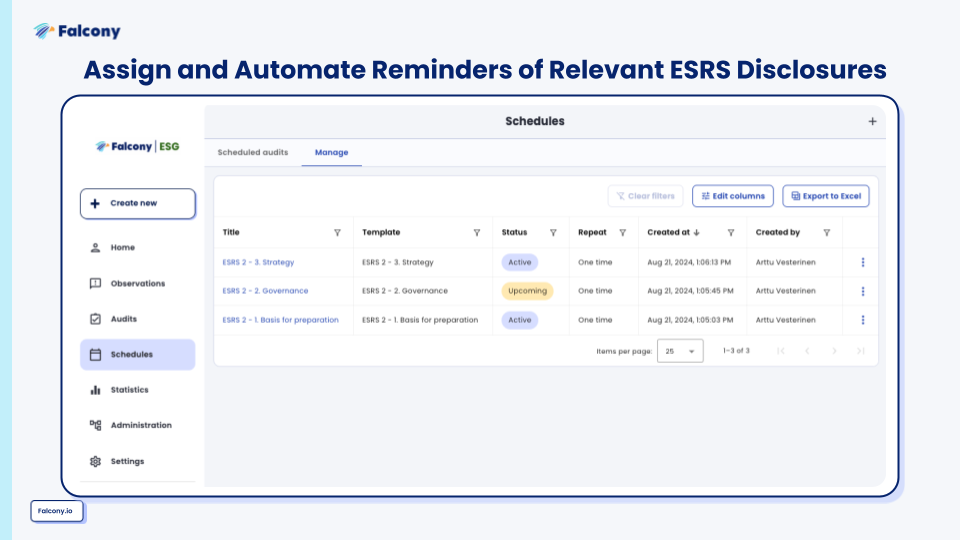The image size is (960, 540).
Task: Export the table with Export to Excel
Action: tap(826, 196)
